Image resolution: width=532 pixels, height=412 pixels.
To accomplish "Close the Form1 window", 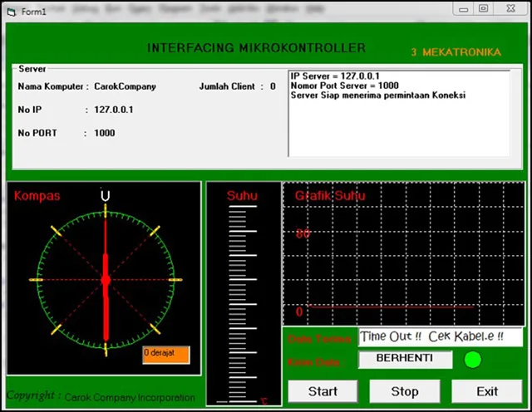I will click(x=511, y=8).
